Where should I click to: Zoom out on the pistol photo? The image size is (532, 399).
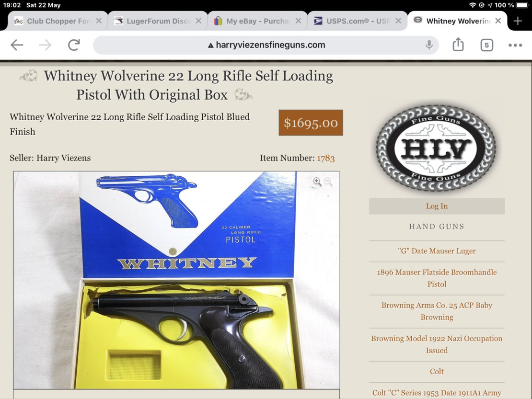pos(328,182)
